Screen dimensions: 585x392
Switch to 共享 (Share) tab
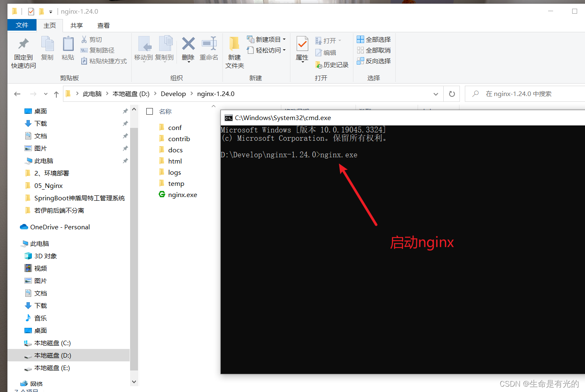point(77,26)
